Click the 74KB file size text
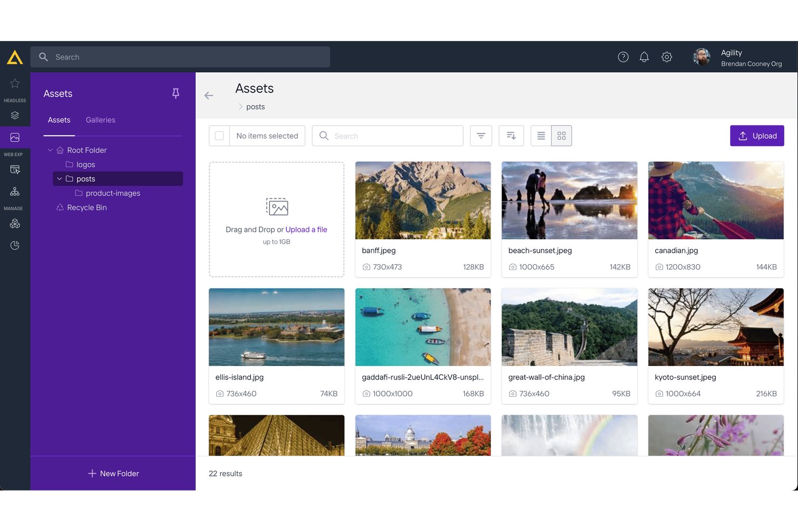 click(329, 393)
